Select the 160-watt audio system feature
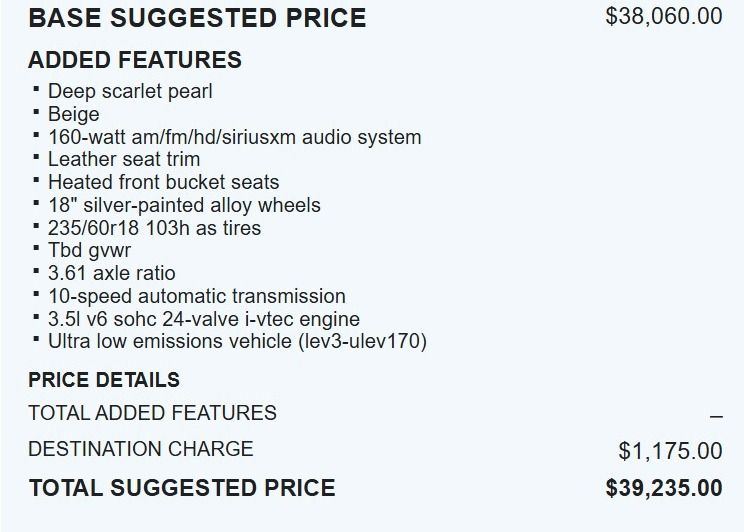This screenshot has height=532, width=744. tap(234, 137)
